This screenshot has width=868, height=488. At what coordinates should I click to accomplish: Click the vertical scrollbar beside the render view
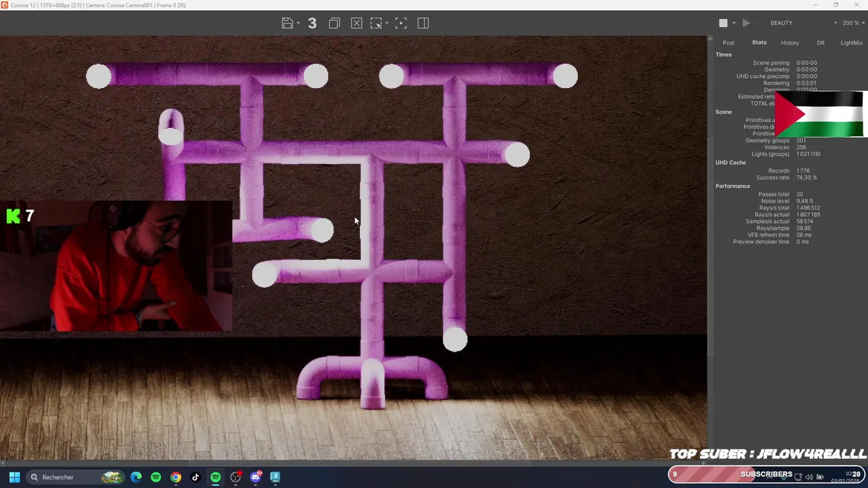[x=710, y=247]
